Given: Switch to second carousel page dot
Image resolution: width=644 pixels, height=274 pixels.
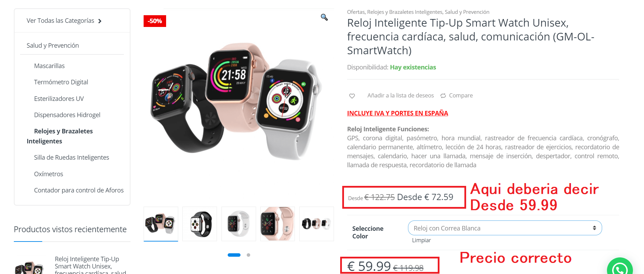Looking at the screenshot, I should coord(248,255).
